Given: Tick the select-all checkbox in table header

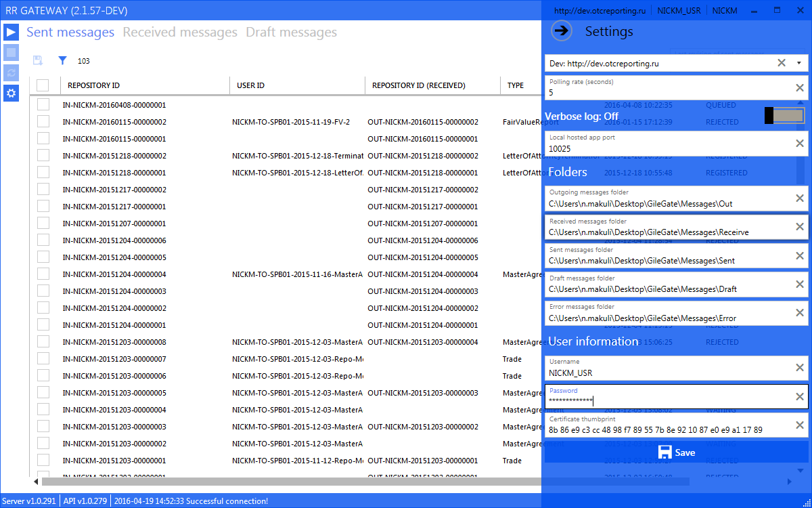Looking at the screenshot, I should (43, 85).
